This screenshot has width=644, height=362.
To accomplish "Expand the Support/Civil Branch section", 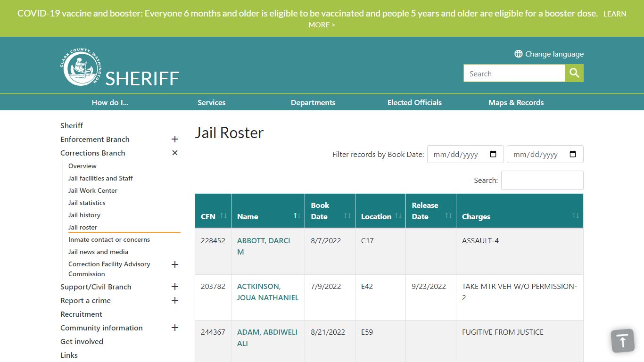I will pos(175,287).
